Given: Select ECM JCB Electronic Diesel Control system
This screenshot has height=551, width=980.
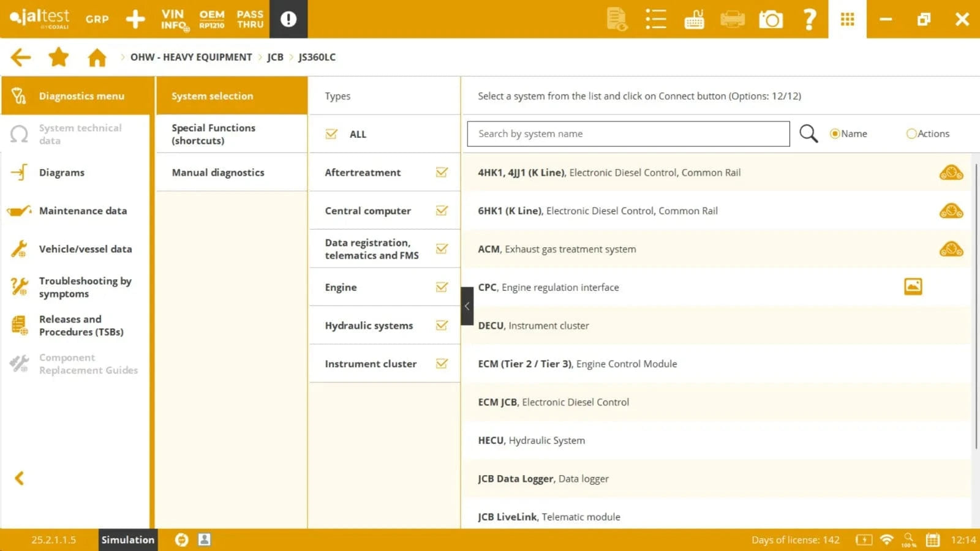Looking at the screenshot, I should tap(553, 402).
